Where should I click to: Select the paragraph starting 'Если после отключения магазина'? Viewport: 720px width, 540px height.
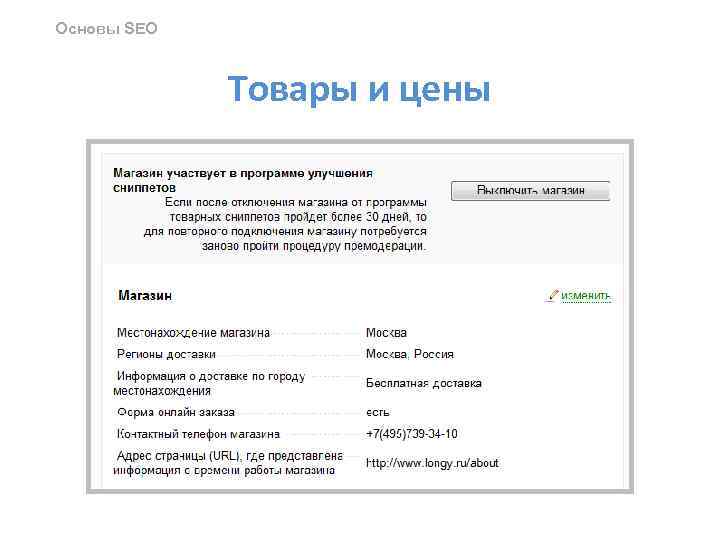click(285, 224)
